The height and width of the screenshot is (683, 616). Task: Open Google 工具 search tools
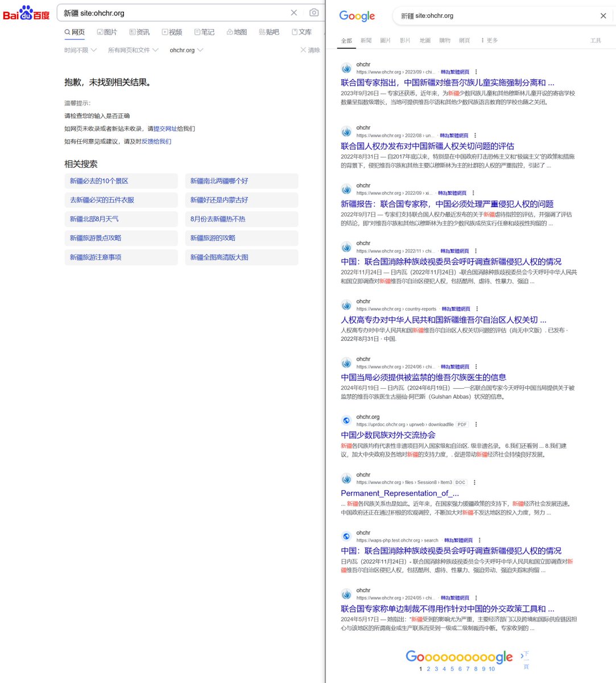click(x=596, y=40)
